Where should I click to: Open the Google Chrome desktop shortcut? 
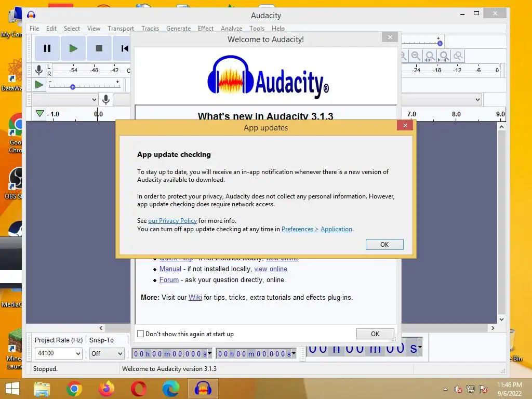click(15, 134)
